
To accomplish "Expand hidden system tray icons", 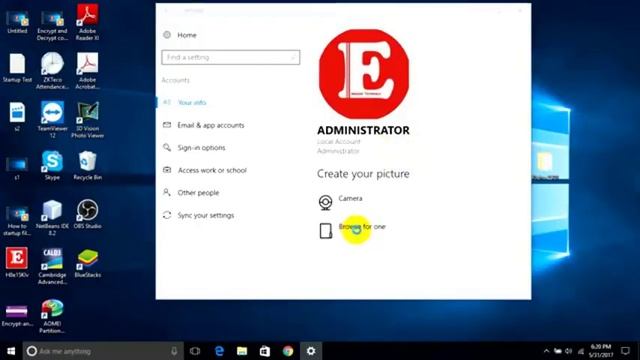I will tap(547, 351).
